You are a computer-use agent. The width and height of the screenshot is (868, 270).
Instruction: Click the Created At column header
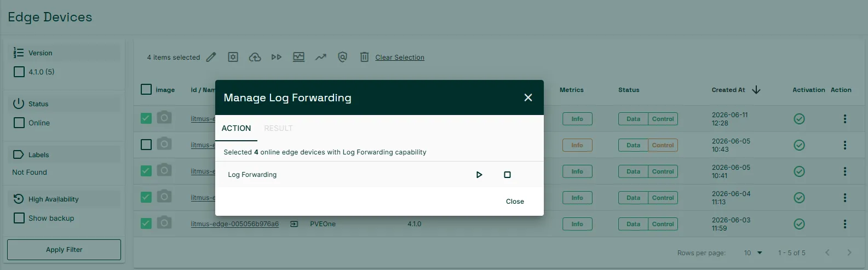point(728,90)
